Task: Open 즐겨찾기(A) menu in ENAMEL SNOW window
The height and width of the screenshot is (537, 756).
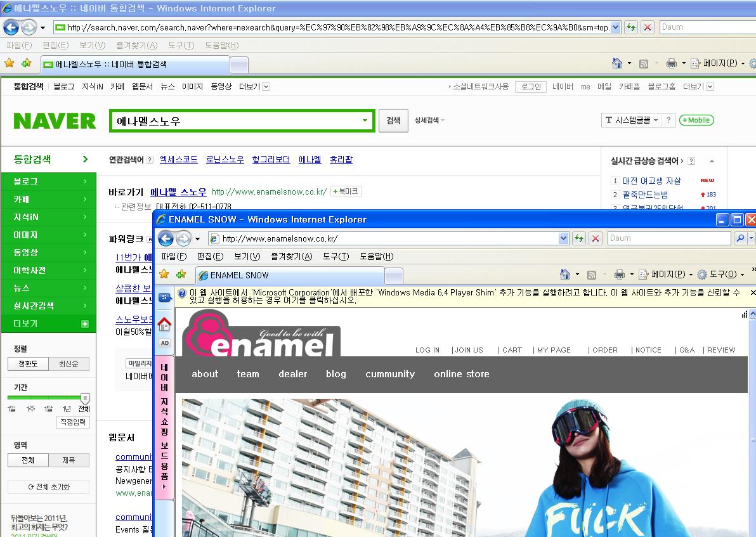Action: (292, 256)
